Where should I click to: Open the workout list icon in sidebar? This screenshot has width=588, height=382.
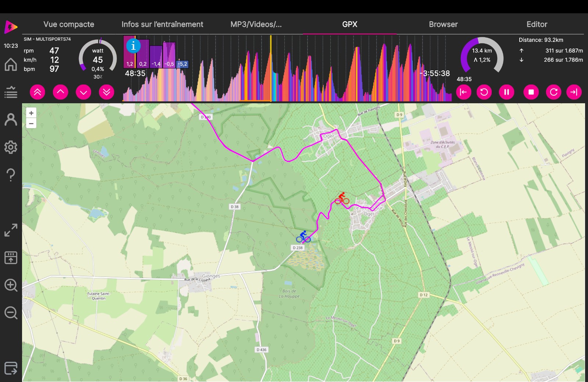(11, 92)
